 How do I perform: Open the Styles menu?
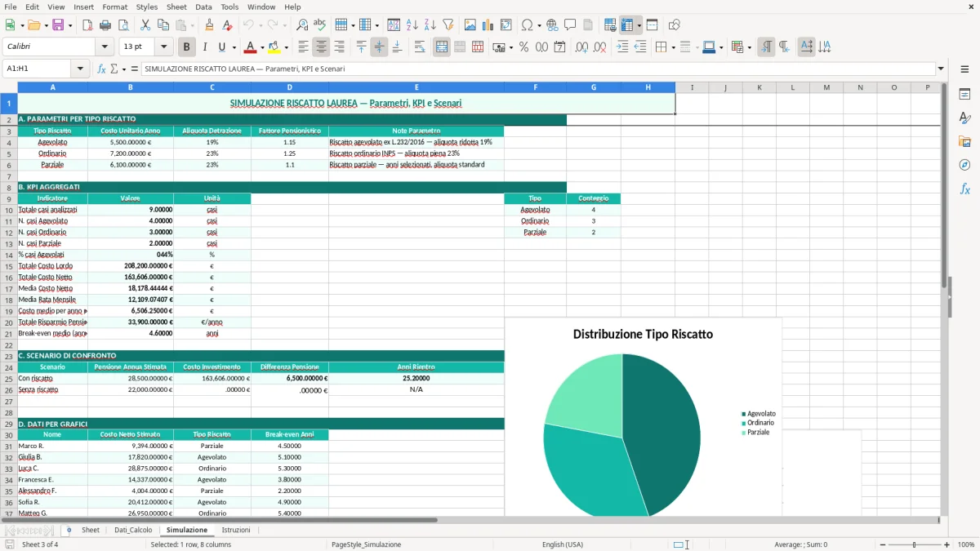point(147,7)
